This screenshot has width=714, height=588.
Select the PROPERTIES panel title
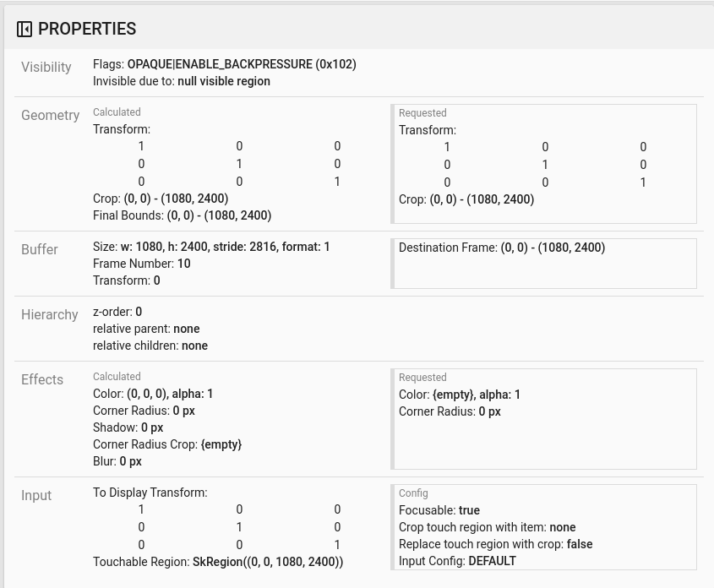(87, 29)
